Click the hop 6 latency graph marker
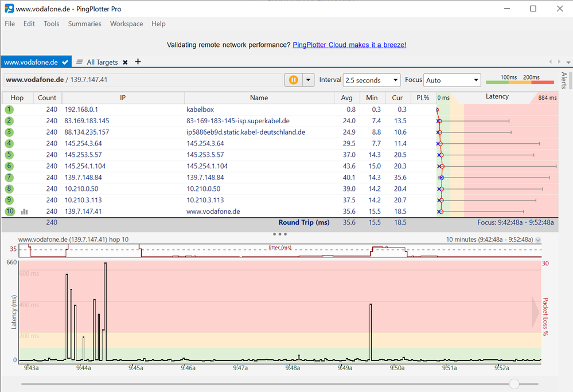 [x=442, y=166]
